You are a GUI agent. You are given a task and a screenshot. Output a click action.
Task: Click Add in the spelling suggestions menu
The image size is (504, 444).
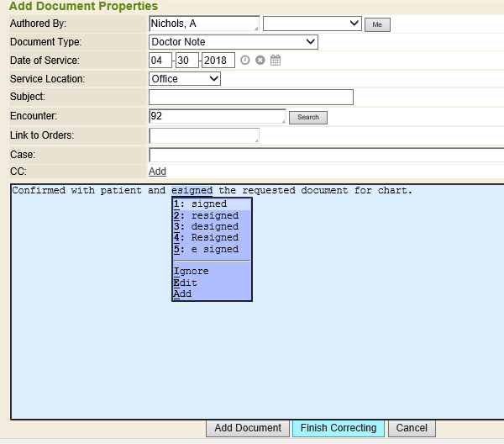(183, 293)
